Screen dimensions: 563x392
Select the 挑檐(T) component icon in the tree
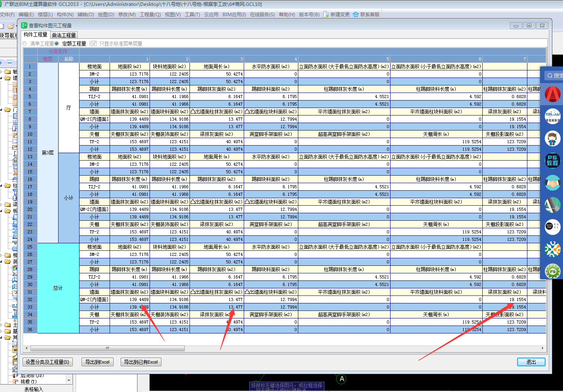click(16, 381)
